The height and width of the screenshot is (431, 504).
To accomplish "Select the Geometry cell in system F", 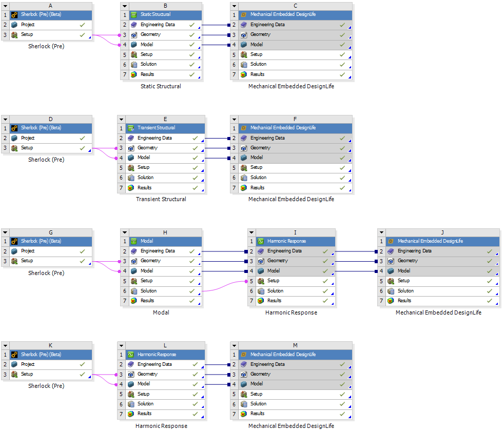I will [x=296, y=148].
